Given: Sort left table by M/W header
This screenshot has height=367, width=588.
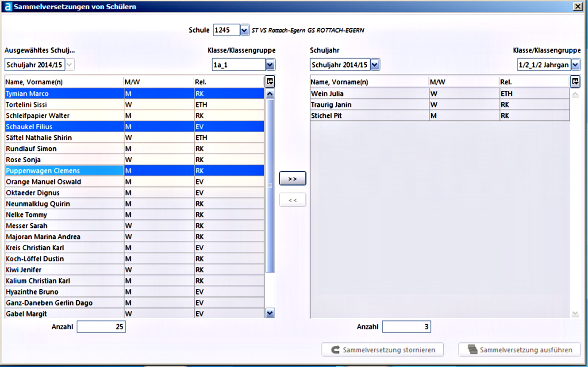Looking at the screenshot, I should [x=159, y=82].
